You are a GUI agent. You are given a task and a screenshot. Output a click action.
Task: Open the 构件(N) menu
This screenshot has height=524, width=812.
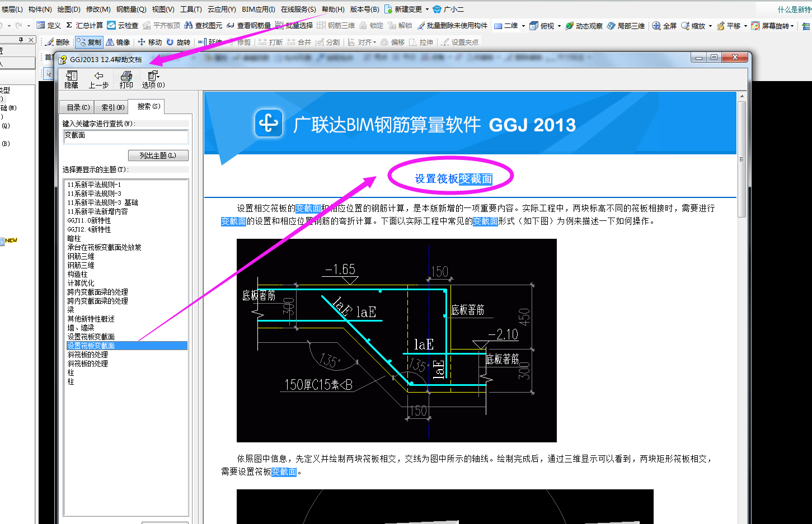(40, 10)
